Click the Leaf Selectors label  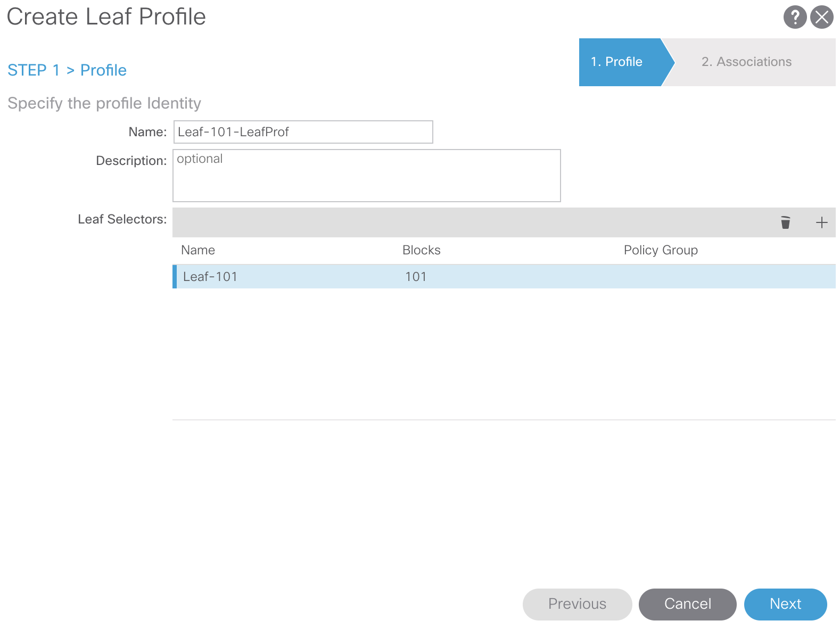tap(122, 219)
